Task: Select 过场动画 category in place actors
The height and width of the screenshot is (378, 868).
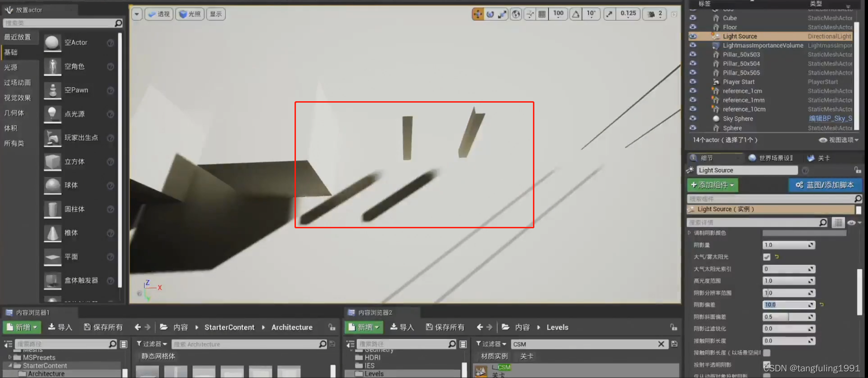Action: 17,82
